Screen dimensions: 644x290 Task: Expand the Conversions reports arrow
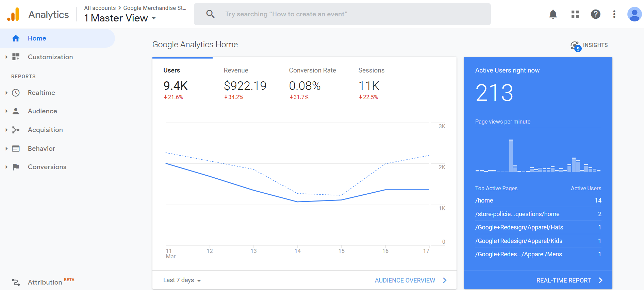point(6,167)
